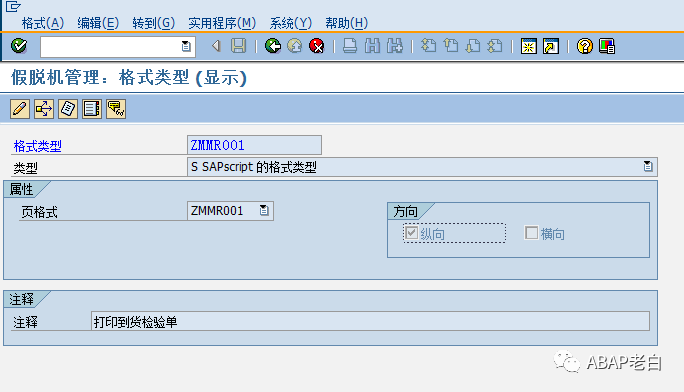
Task: Click the red Cancel icon
Action: pos(317,46)
